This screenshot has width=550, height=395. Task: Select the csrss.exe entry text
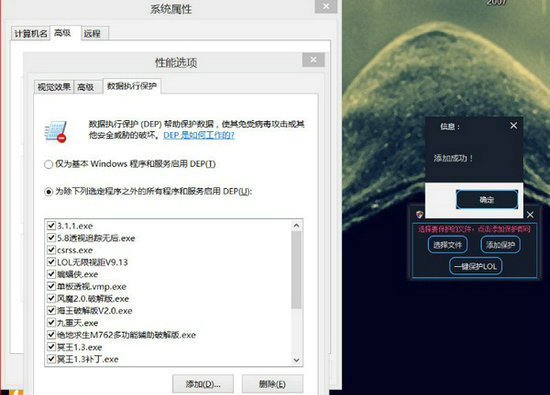75,250
